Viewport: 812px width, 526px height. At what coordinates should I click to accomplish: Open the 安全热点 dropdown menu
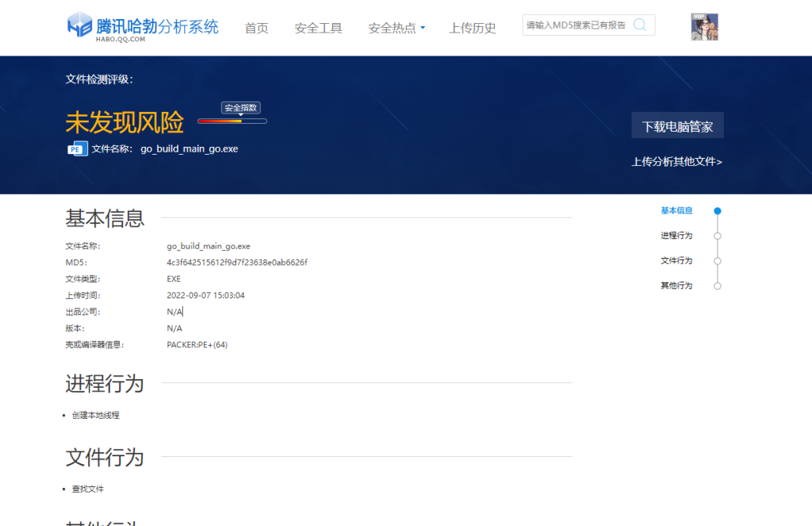coord(395,27)
